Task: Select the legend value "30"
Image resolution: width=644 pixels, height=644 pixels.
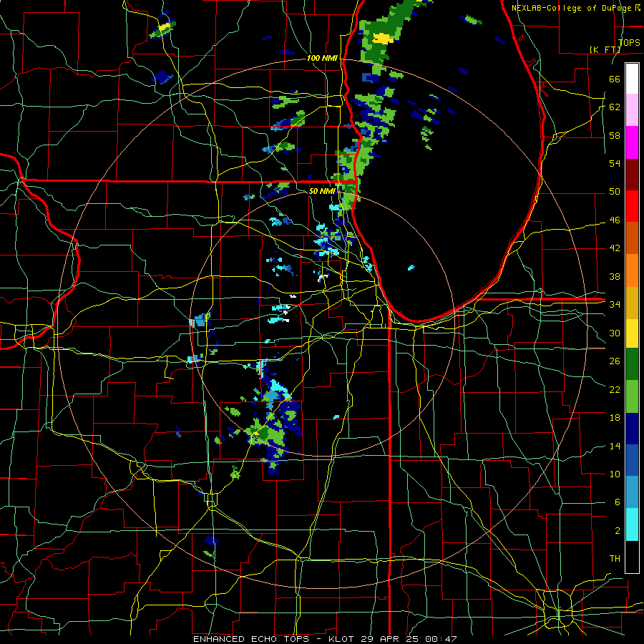Action: [615, 333]
